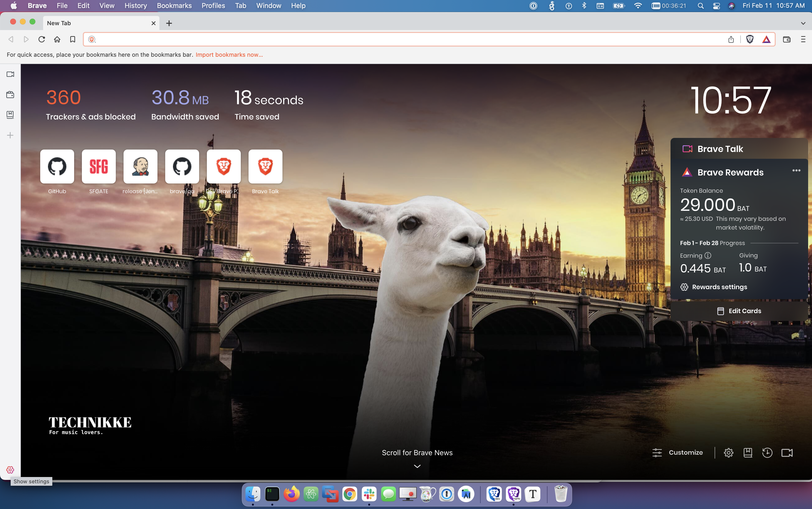Open the sidebar reading list icon
Screen dimensions: 812x509
[x=10, y=115]
